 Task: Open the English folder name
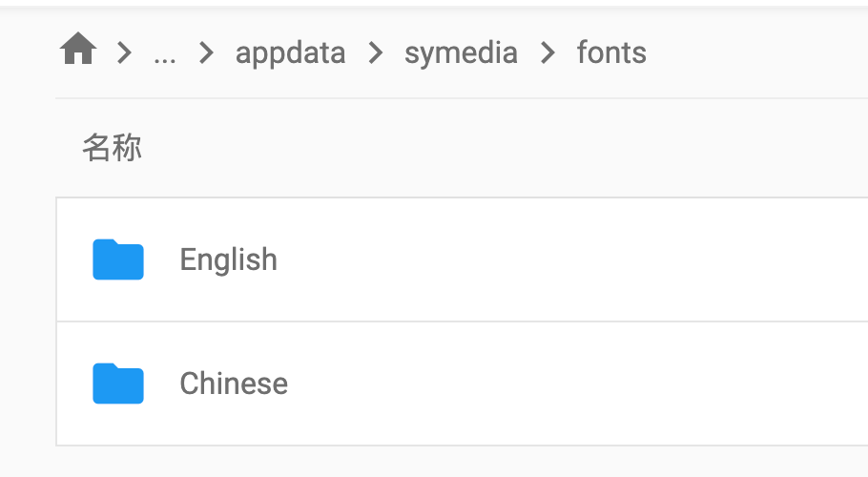[x=228, y=259]
